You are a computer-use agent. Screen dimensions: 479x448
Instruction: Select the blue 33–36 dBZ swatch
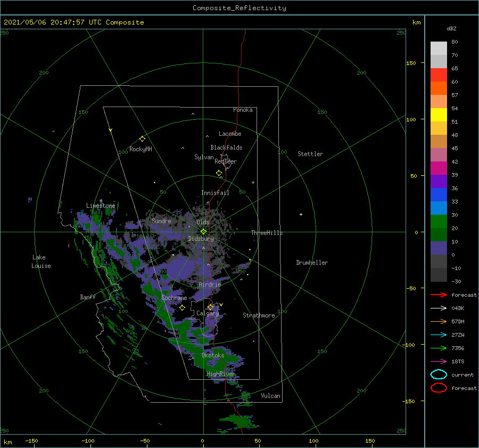pos(439,195)
